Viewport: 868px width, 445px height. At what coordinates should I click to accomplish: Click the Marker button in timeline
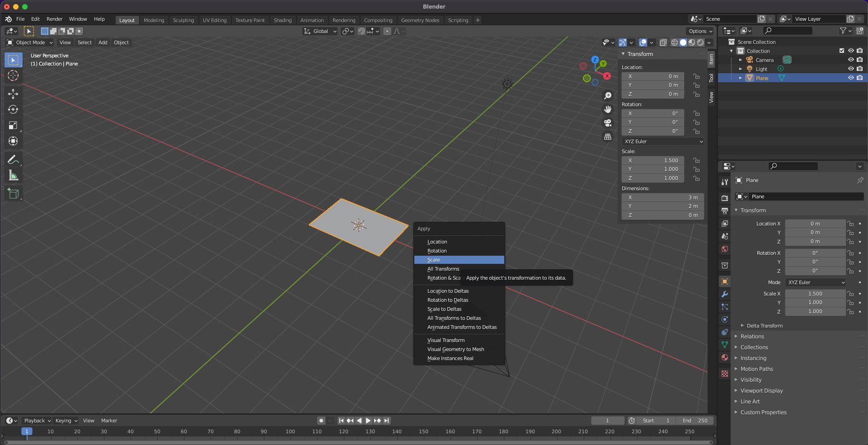coord(109,421)
